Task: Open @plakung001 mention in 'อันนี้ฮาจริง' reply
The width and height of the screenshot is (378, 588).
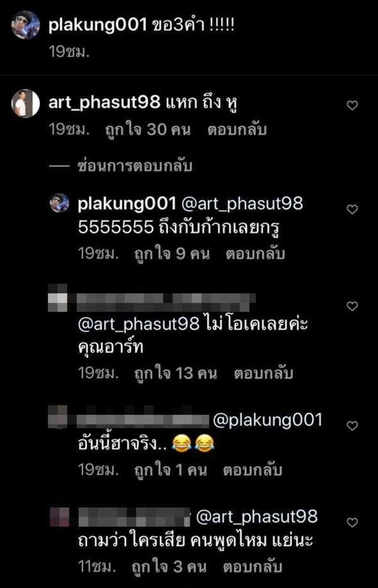Action: pos(268,420)
